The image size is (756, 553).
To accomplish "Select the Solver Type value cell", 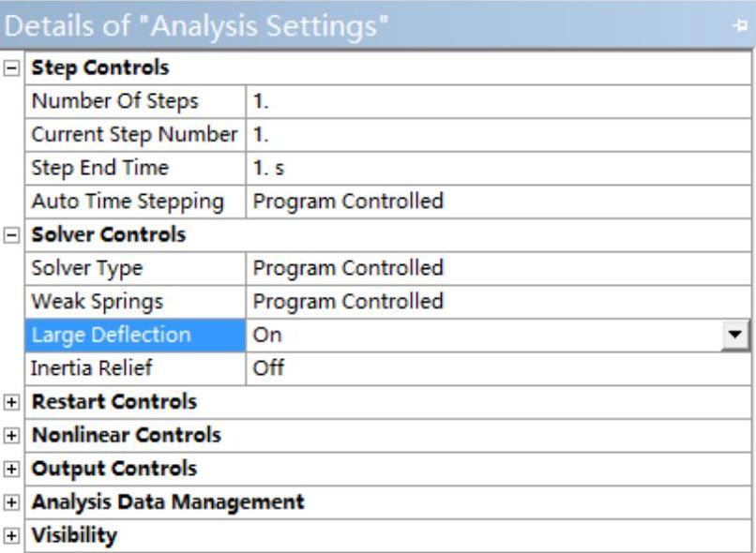I will [497, 269].
